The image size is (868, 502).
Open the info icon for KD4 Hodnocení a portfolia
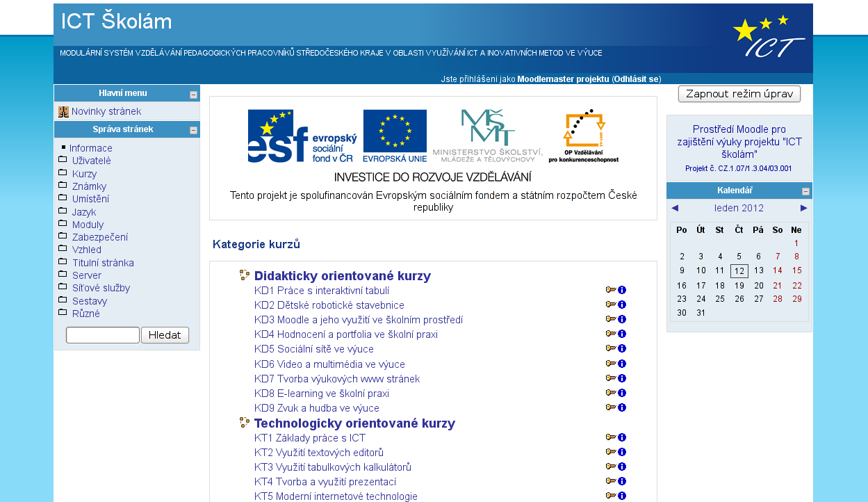point(622,334)
